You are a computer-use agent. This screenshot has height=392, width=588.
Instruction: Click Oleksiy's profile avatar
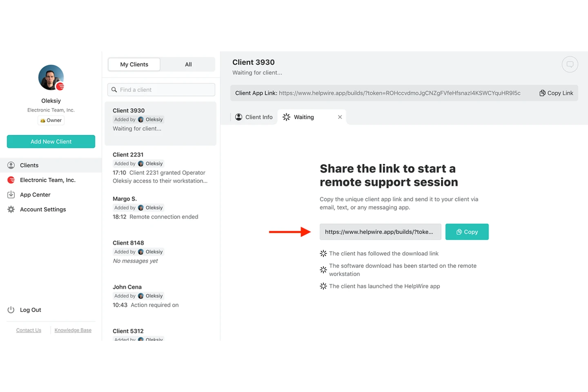[x=51, y=77]
